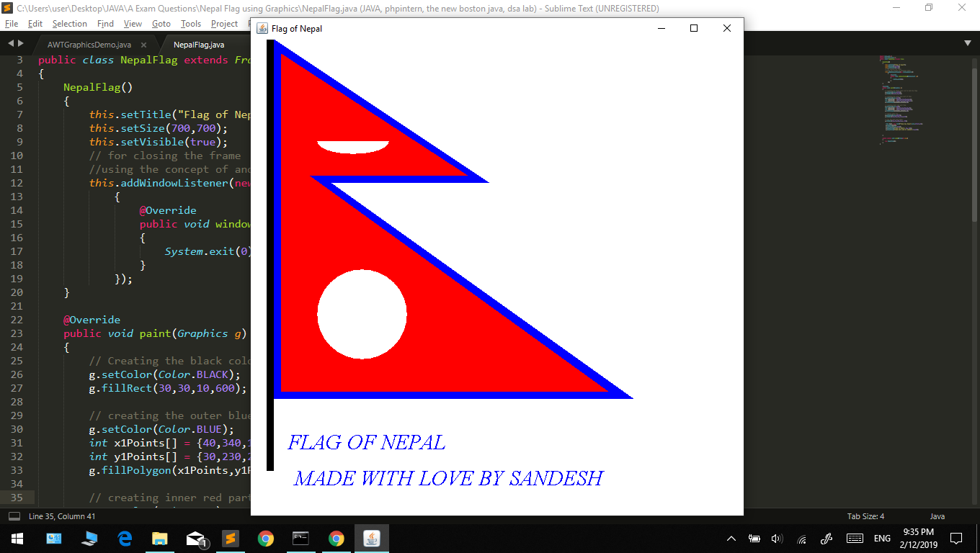Image resolution: width=980 pixels, height=553 pixels.
Task: Change the ENG input language
Action: click(882, 538)
